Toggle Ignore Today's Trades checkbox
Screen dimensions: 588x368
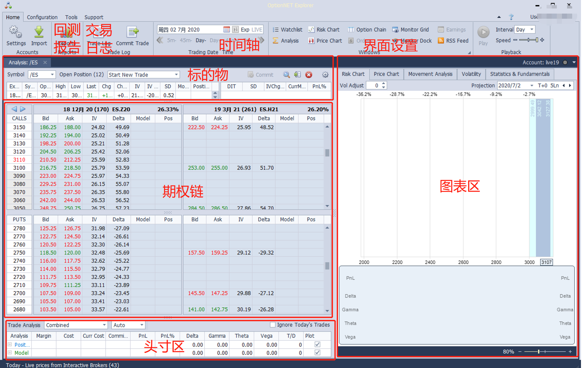[272, 325]
